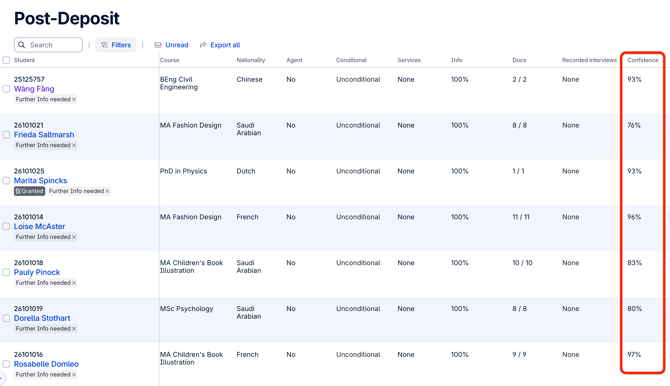Select Rosabelle Domleo's row checkbox

click(6, 364)
